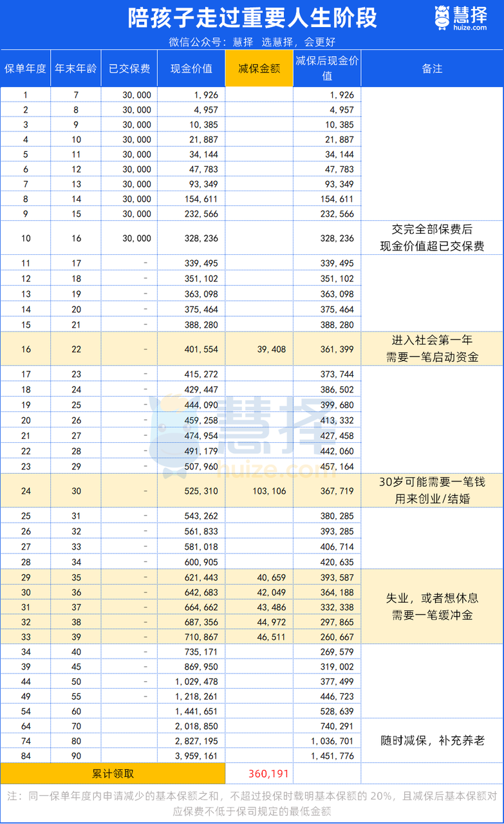Click the 已交保费 column header

click(129, 68)
